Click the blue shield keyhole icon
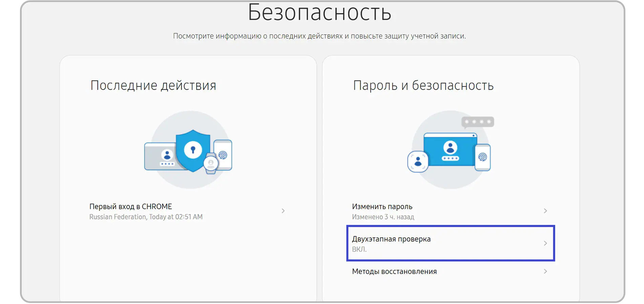644x304 pixels. pos(193,150)
